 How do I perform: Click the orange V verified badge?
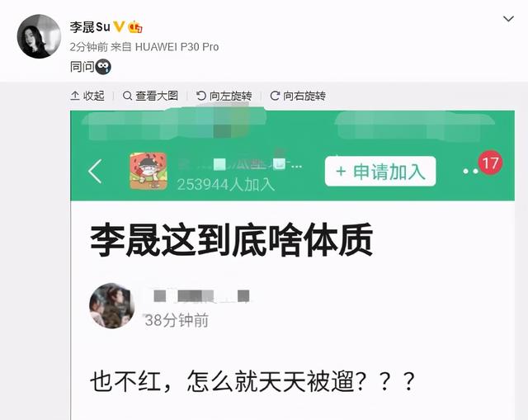119,26
